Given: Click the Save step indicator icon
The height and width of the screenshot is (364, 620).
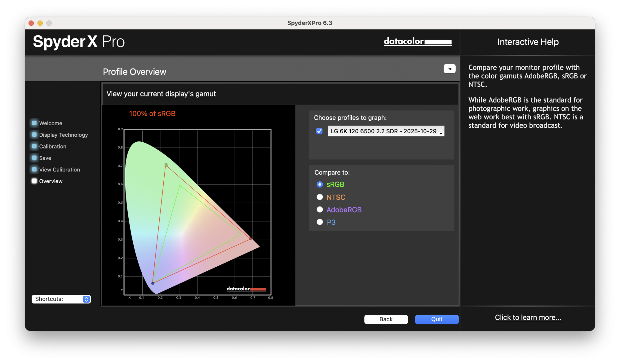Looking at the screenshot, I should click(34, 158).
